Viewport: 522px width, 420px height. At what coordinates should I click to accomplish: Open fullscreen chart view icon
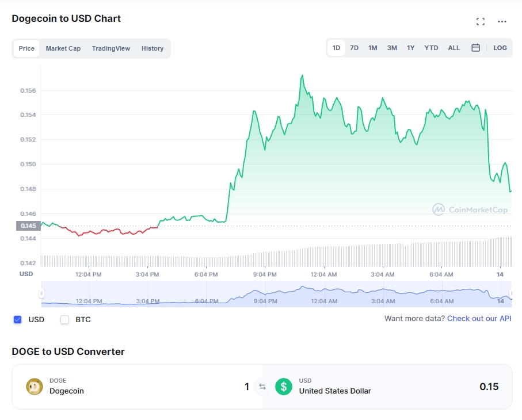pos(481,22)
